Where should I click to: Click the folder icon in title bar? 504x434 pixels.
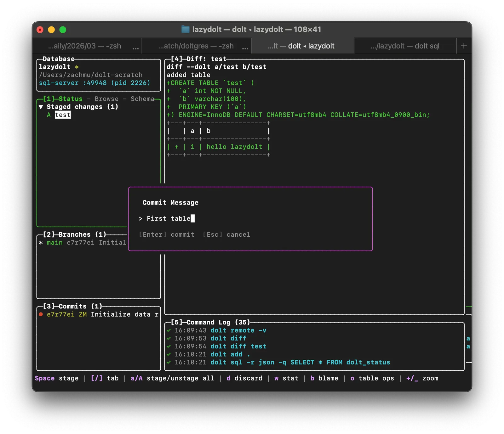[x=186, y=29]
